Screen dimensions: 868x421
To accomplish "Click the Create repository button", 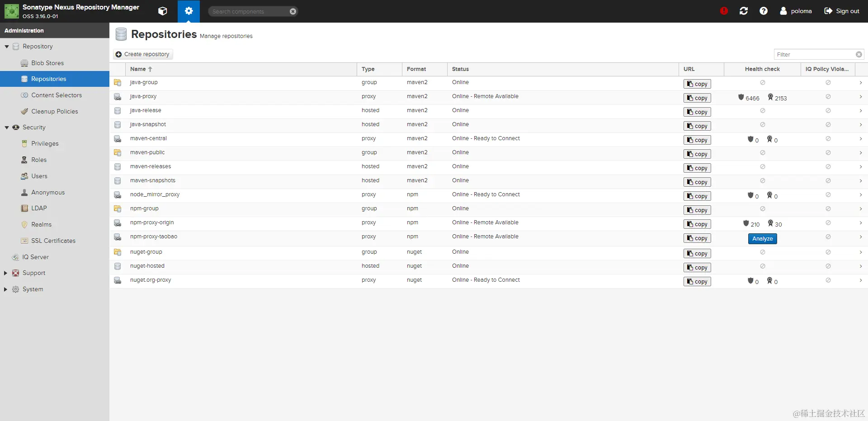I will (142, 54).
